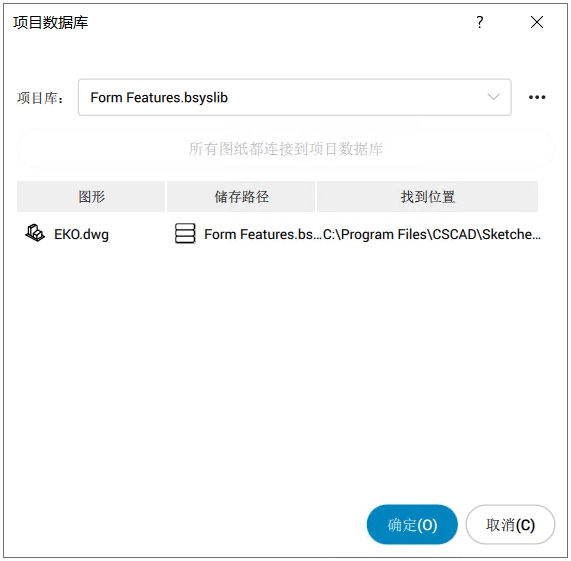Select the EKO.dwg drawing file icon
The image size is (571, 561).
(35, 233)
